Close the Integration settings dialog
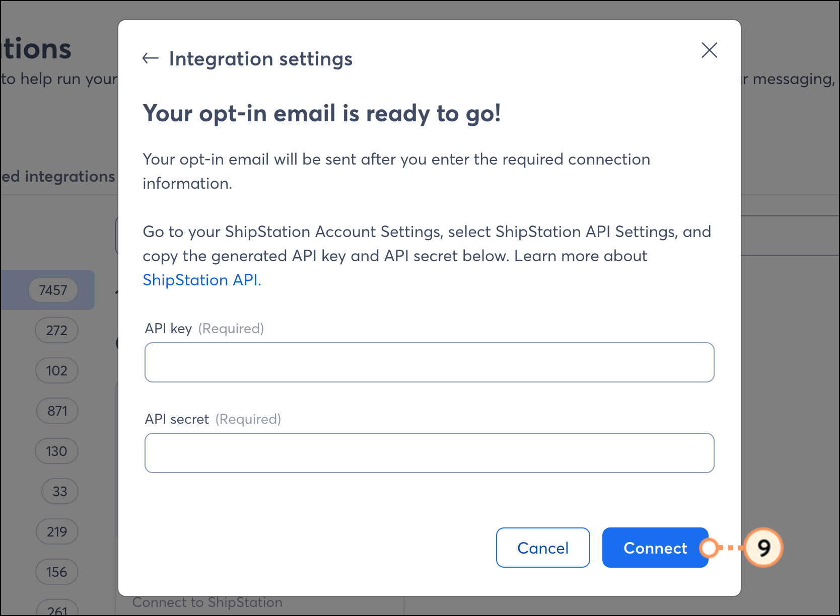Image resolution: width=840 pixels, height=616 pixels. point(709,50)
